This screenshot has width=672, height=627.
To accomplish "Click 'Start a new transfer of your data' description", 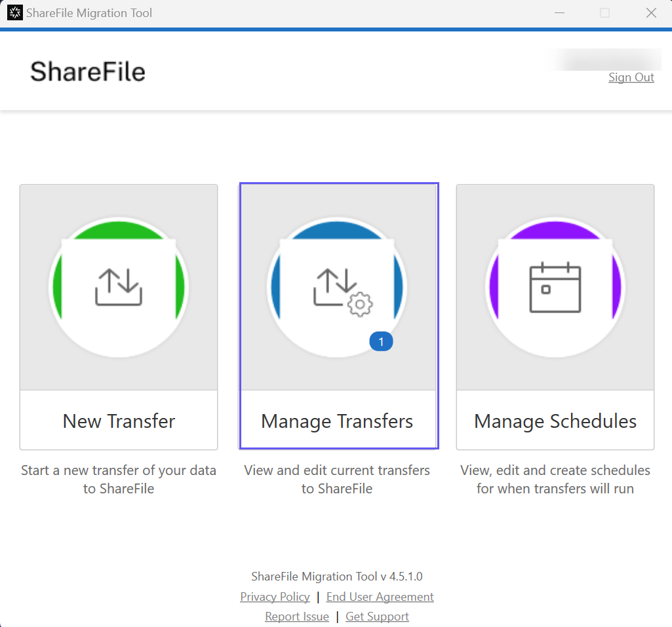I will pyautogui.click(x=119, y=479).
